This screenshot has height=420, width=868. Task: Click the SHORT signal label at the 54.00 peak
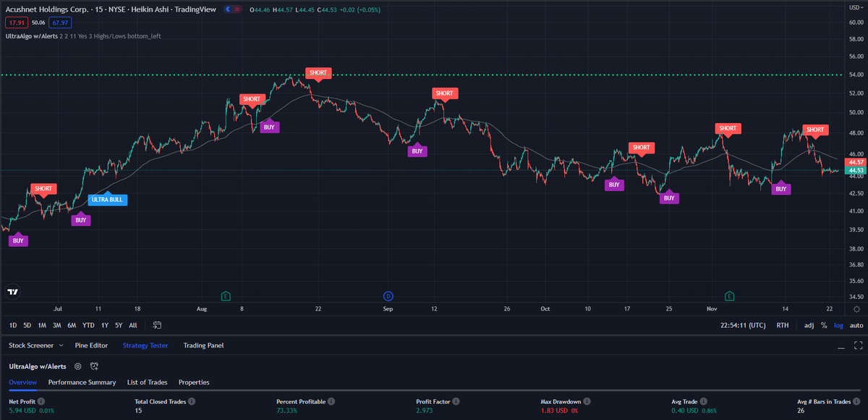318,73
